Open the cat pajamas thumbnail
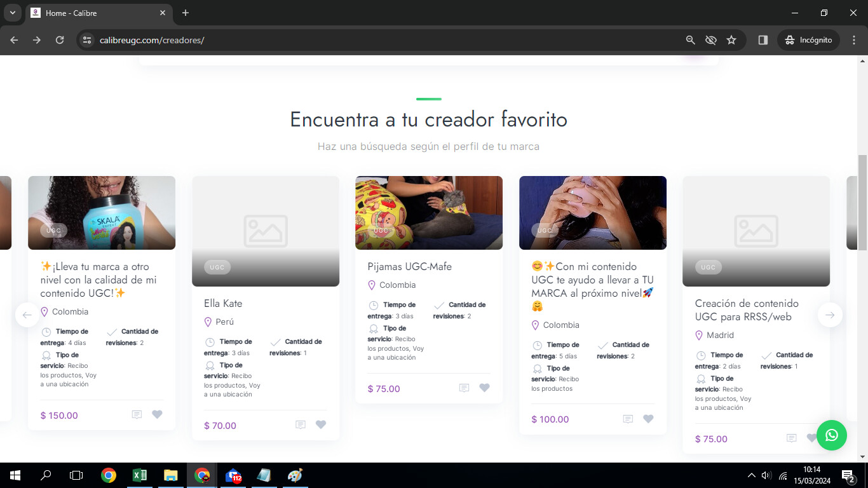The height and width of the screenshot is (488, 868). [429, 213]
